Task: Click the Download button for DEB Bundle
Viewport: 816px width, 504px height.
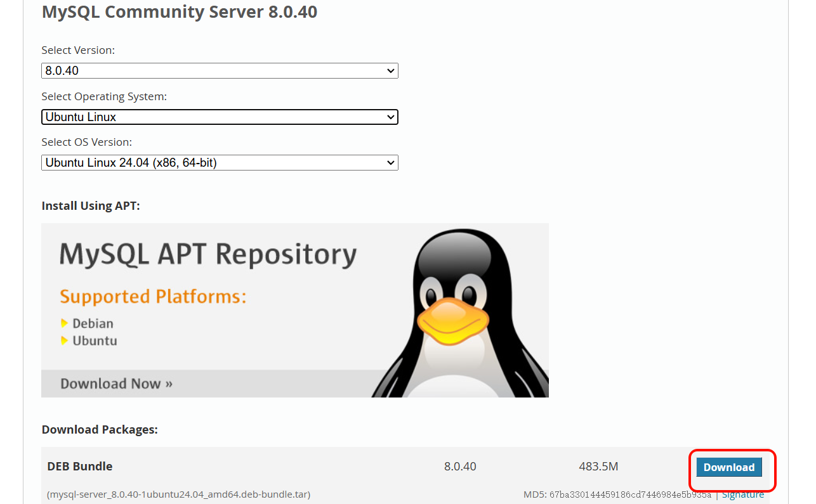Action: (x=729, y=467)
